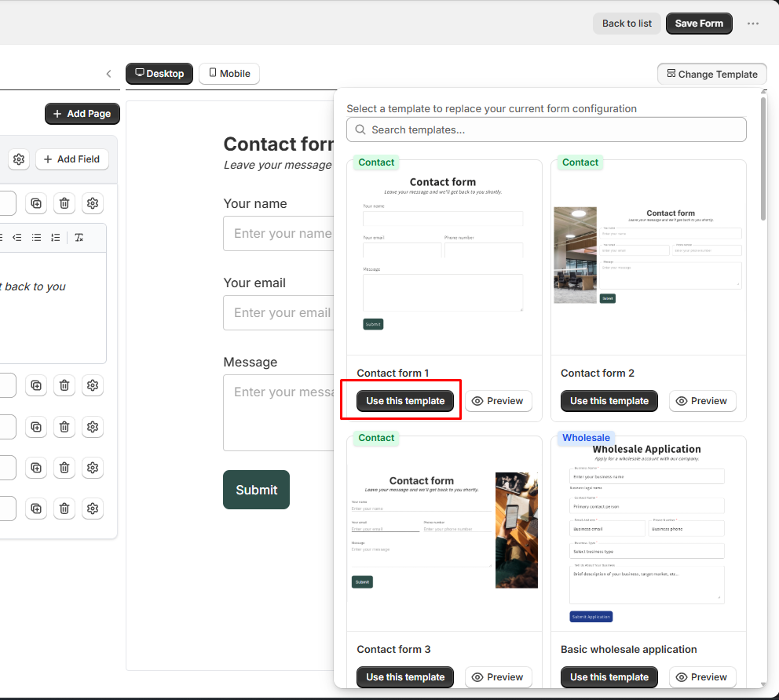Click the Add Field button

(72, 159)
